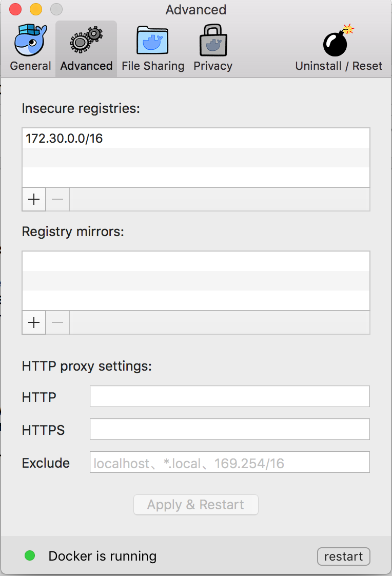Click the minus button under Insecure registries

click(57, 199)
